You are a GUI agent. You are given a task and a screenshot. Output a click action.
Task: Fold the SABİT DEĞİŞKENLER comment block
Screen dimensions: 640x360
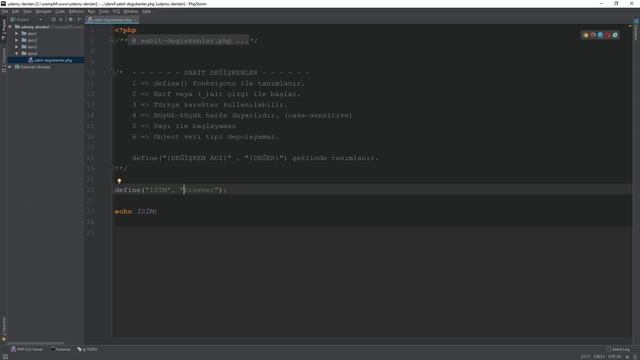112,73
